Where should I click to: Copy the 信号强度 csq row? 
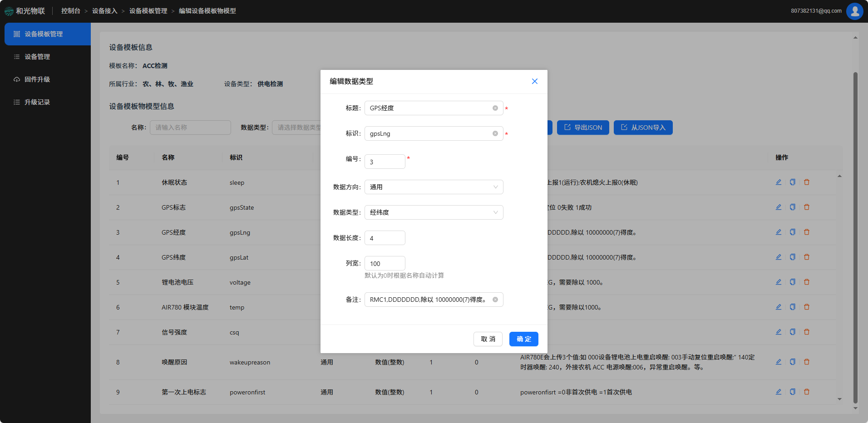[x=793, y=332]
